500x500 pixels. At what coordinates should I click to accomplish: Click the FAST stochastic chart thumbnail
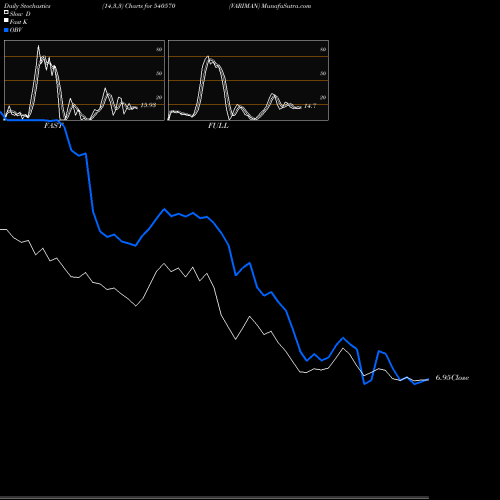point(84,80)
